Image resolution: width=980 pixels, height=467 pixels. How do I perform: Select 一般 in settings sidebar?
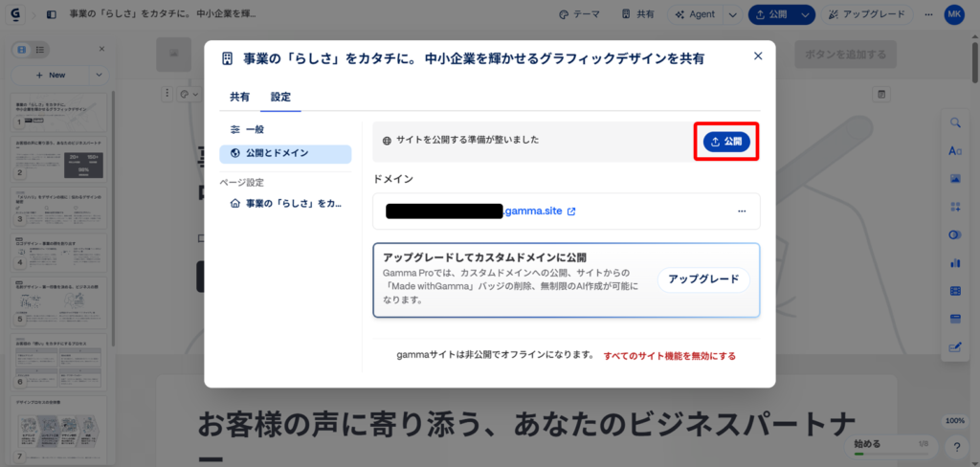pyautogui.click(x=254, y=129)
